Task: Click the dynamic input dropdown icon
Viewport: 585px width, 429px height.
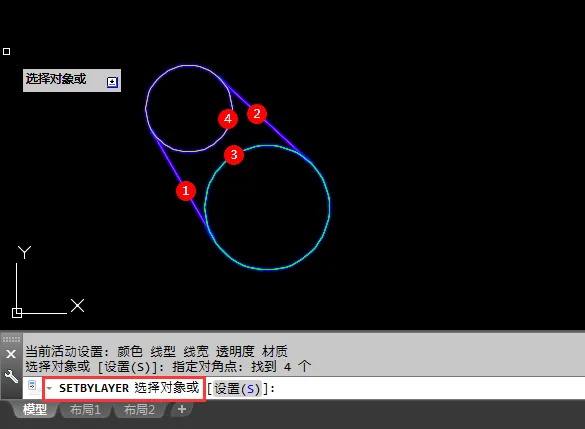Action: pos(112,82)
